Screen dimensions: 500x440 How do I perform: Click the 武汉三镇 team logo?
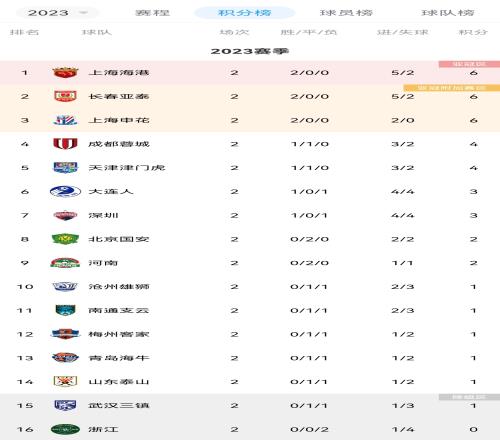tap(65, 405)
